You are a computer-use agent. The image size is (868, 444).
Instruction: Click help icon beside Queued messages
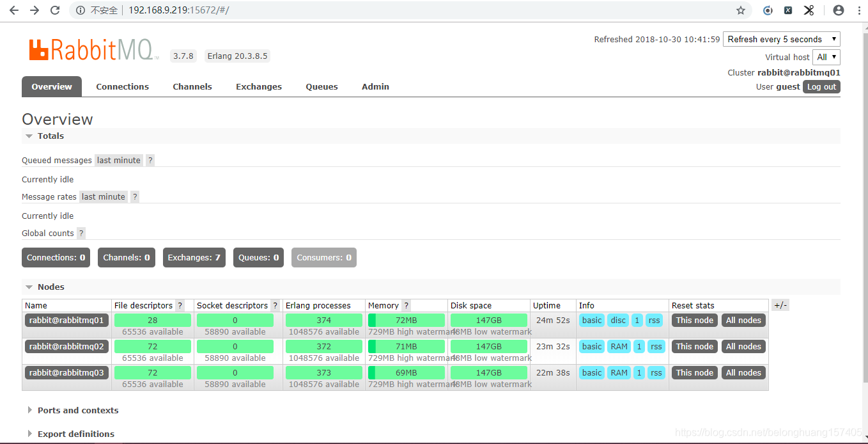(x=150, y=161)
